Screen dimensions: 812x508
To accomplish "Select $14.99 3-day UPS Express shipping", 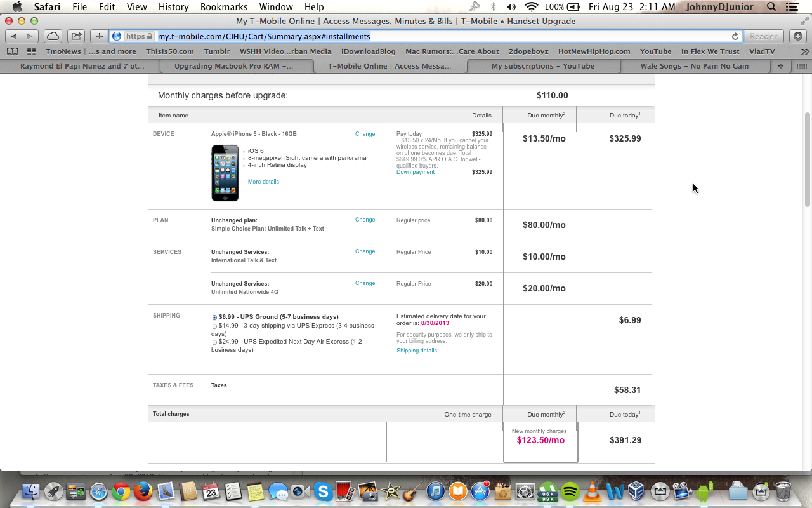I will (x=214, y=326).
